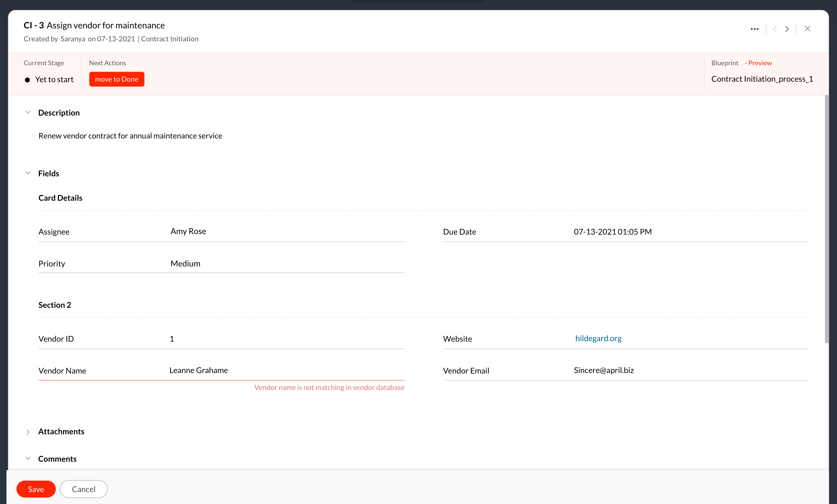837x504 pixels.
Task: Edit the Due Date field value
Action: click(x=613, y=232)
